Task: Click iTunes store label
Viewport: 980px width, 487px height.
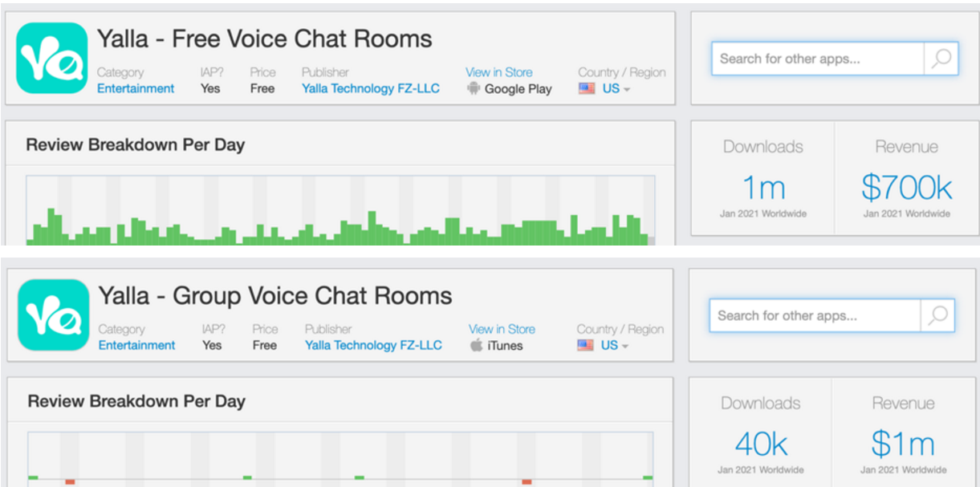Action: coord(505,346)
